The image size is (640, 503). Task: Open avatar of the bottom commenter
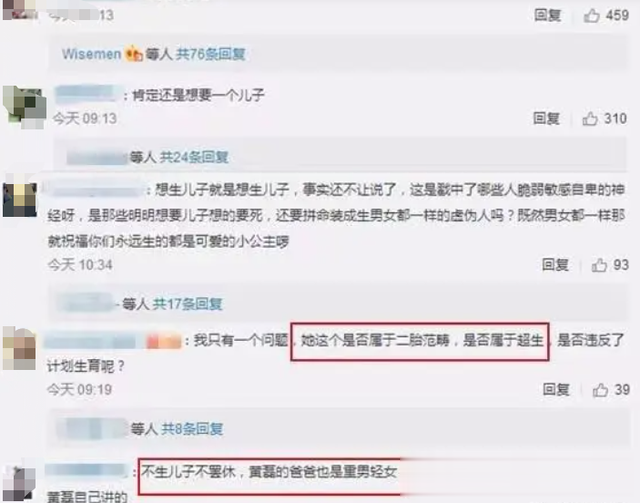(18, 484)
